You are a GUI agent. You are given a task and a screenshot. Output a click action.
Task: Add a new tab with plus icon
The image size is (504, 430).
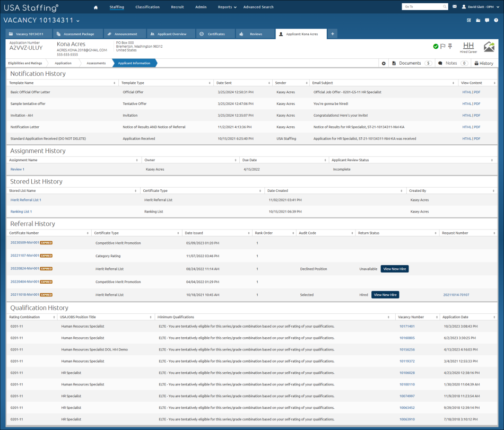[332, 34]
